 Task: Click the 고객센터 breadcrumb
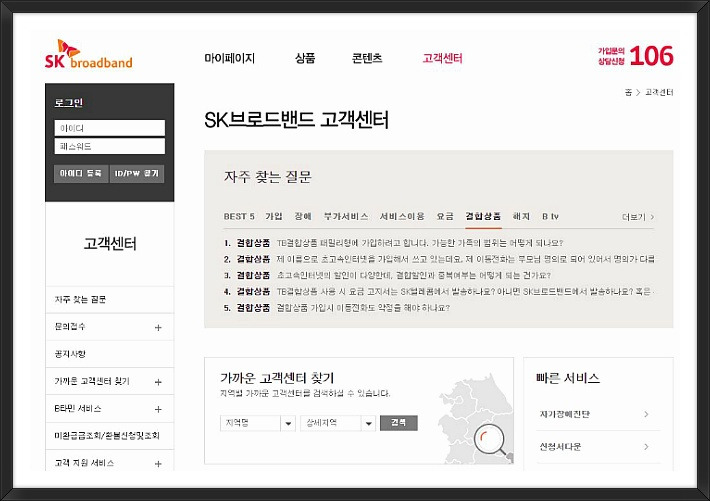point(659,92)
